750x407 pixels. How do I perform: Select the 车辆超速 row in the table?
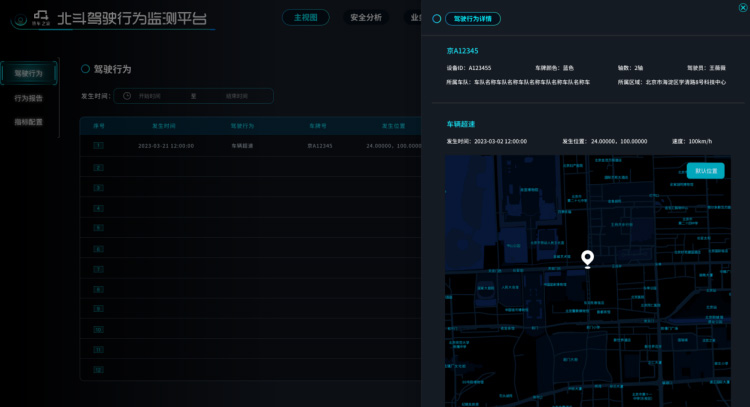coord(243,146)
